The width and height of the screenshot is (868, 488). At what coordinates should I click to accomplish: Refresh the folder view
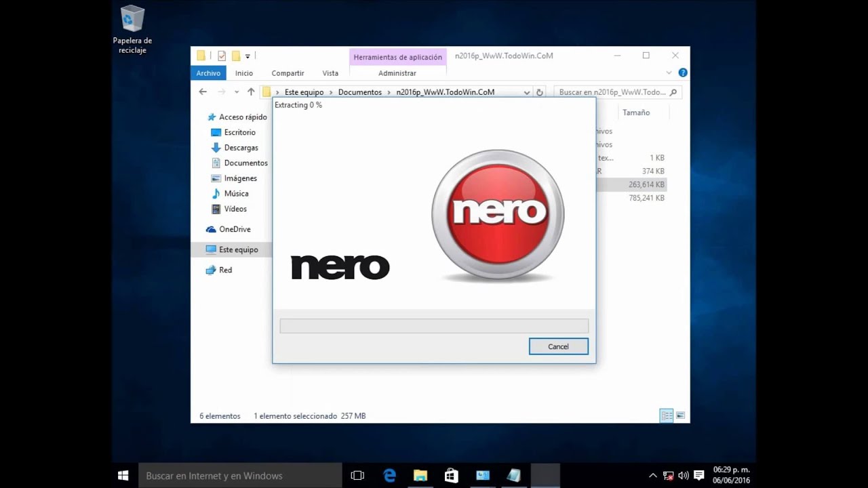[540, 92]
